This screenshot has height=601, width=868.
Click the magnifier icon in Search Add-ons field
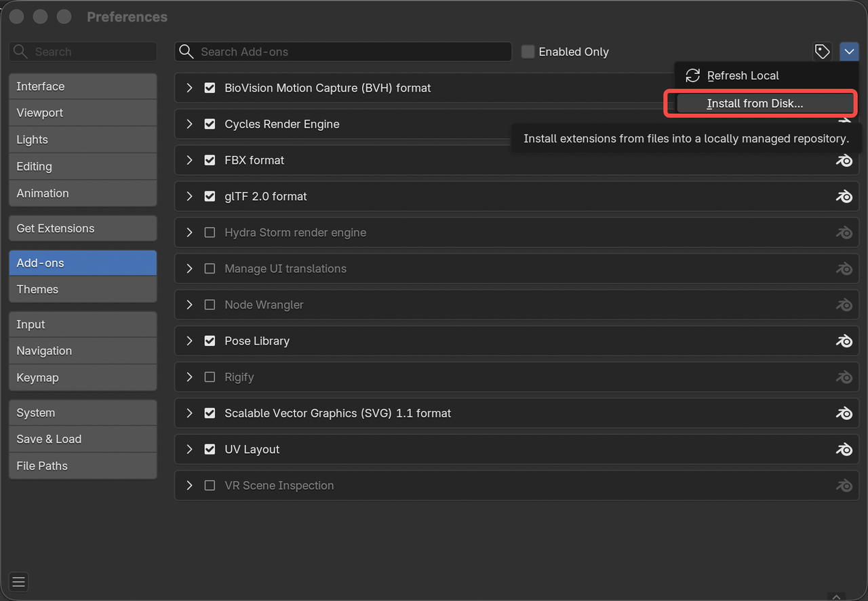186,52
